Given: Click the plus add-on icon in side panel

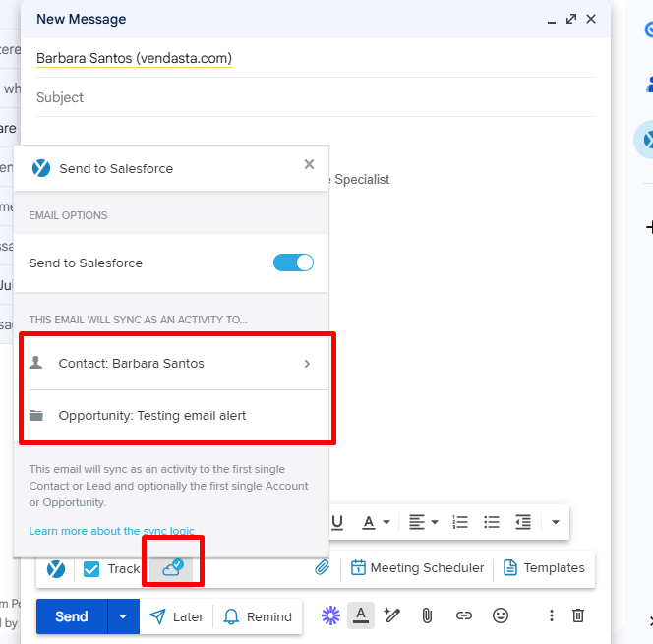Looking at the screenshot, I should (x=649, y=227).
